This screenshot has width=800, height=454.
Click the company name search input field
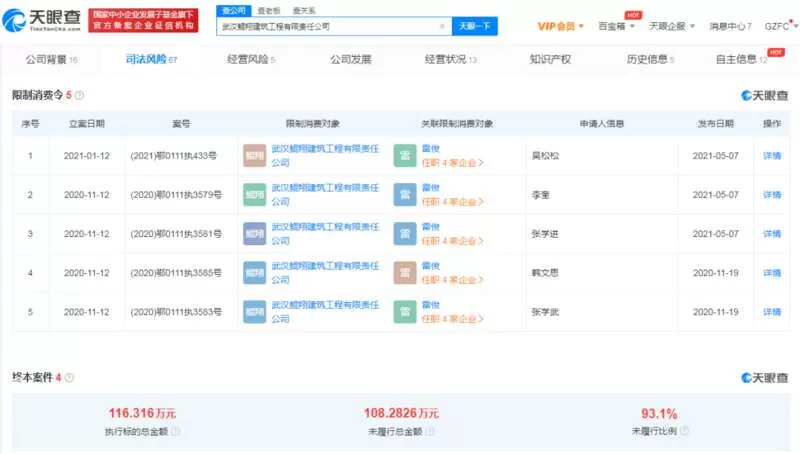click(328, 26)
